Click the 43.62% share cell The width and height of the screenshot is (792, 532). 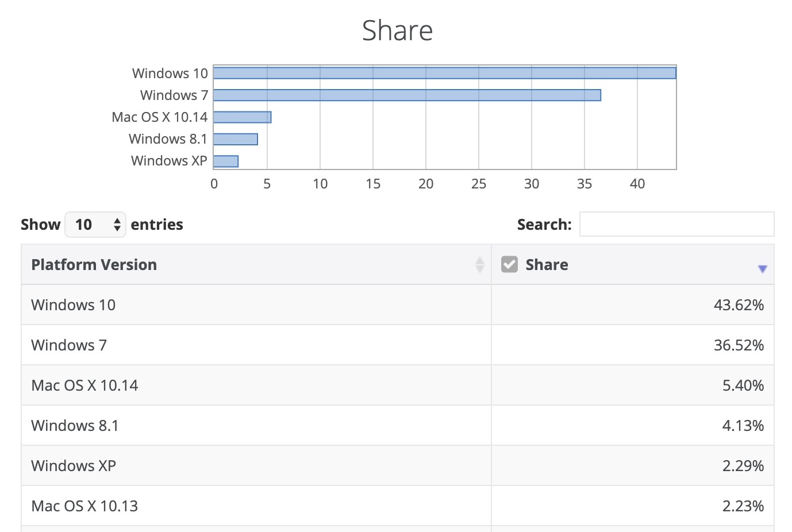739,305
